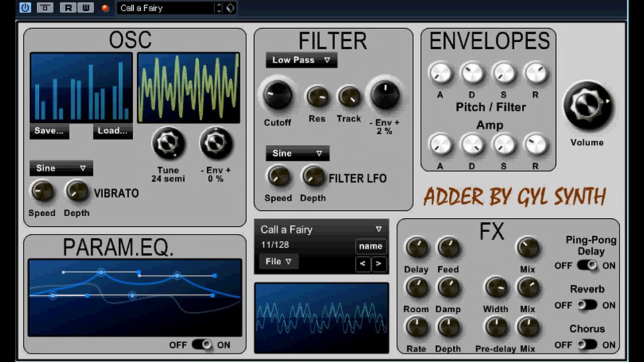Toggle the Param EQ OFF/ON switch
This screenshot has height=362, width=644.
[202, 345]
